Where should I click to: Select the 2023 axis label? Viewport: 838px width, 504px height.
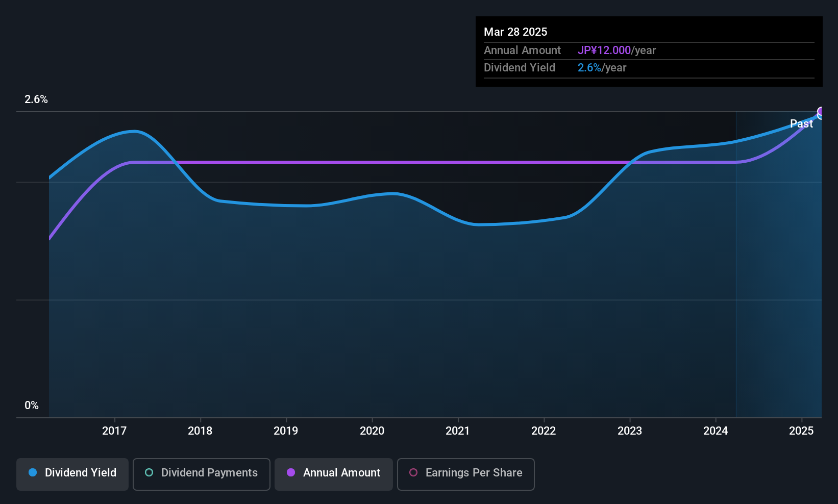630,431
